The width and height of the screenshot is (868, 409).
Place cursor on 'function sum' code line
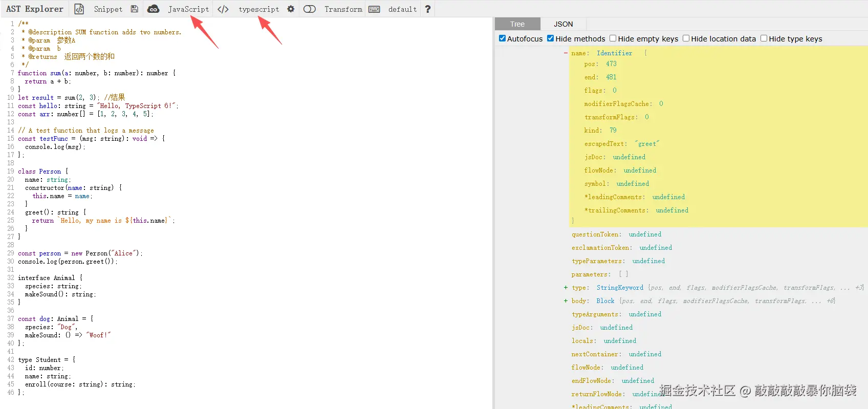(97, 73)
